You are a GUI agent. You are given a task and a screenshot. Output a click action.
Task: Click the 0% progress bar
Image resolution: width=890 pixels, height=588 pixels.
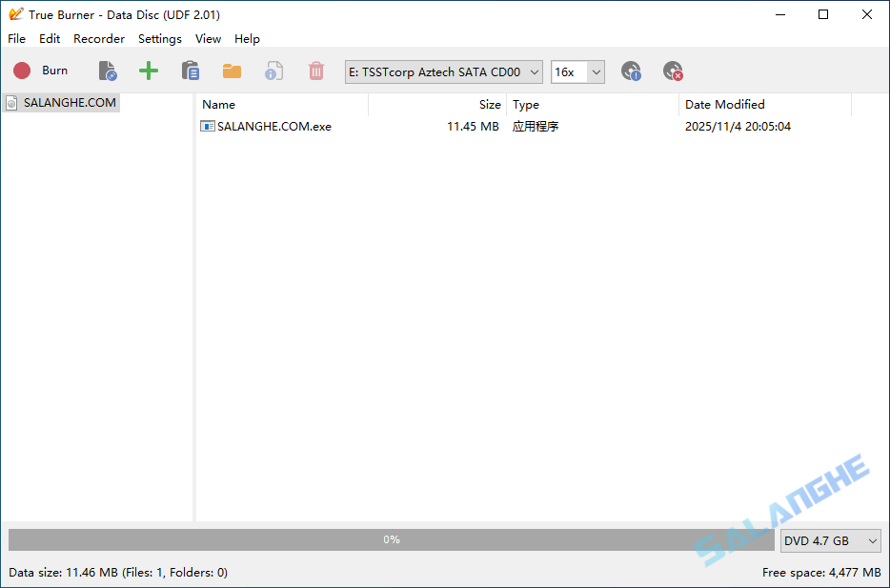pos(391,539)
